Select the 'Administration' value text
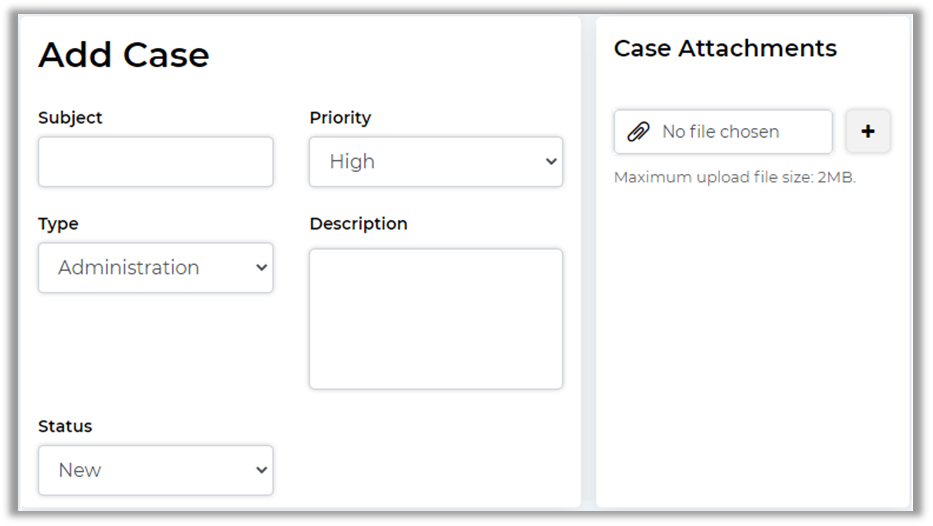 pos(129,268)
